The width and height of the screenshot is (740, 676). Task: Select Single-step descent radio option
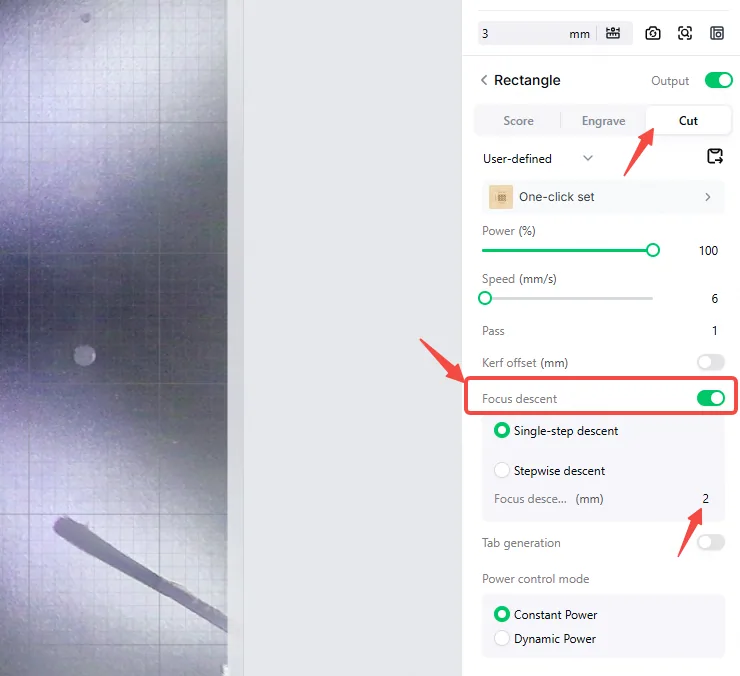tap(502, 431)
